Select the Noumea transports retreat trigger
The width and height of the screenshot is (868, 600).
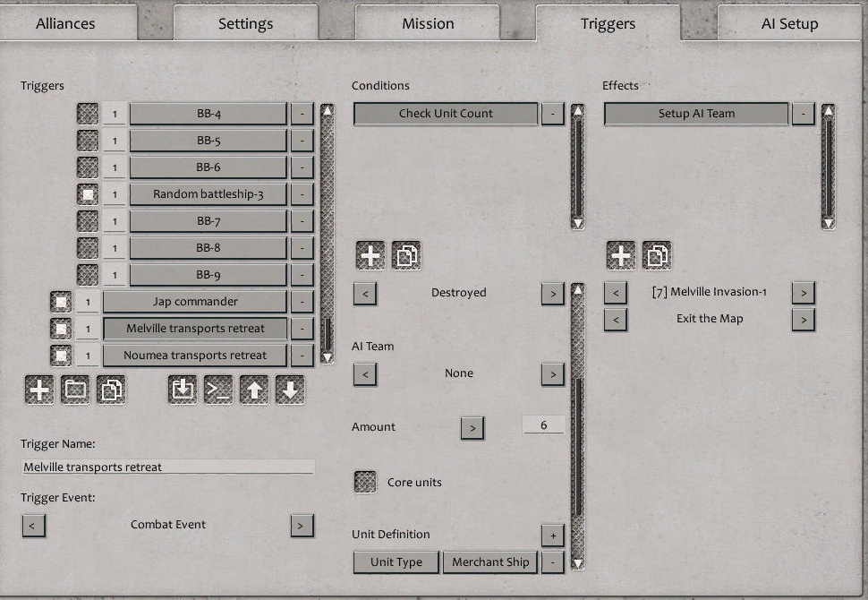tap(195, 356)
